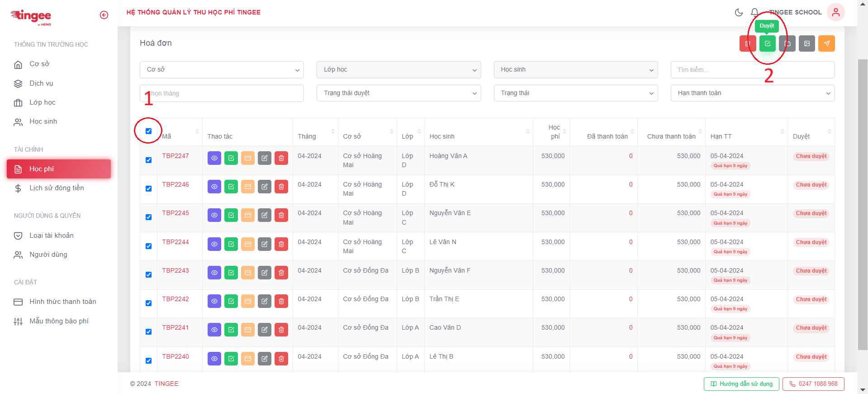
Task: Open invoice link TBP2240
Action: [175, 356]
